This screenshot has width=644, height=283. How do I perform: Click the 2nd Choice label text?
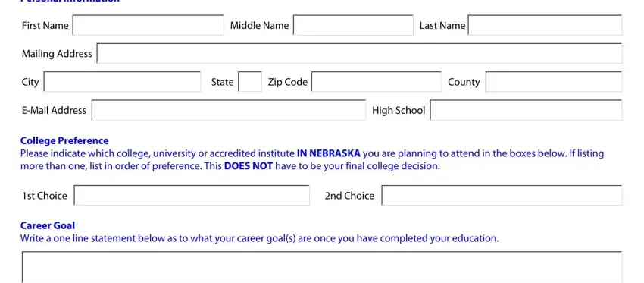point(349,196)
